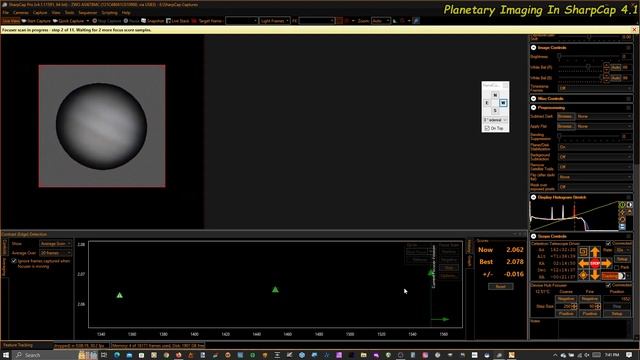Image resolution: width=640 pixels, height=360 pixels.
Task: Open the mount Rate dropdown
Action: (x=623, y=250)
